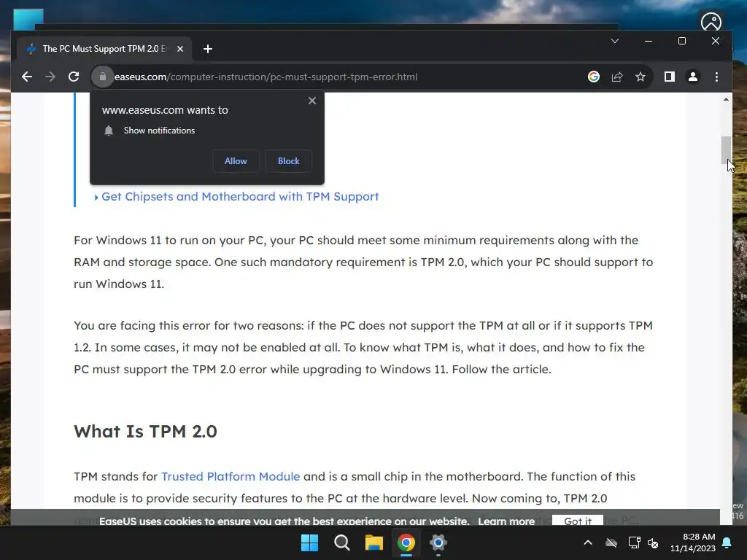This screenshot has width=747, height=560.
Task: Expand the tab search dropdown
Action: coord(615,41)
